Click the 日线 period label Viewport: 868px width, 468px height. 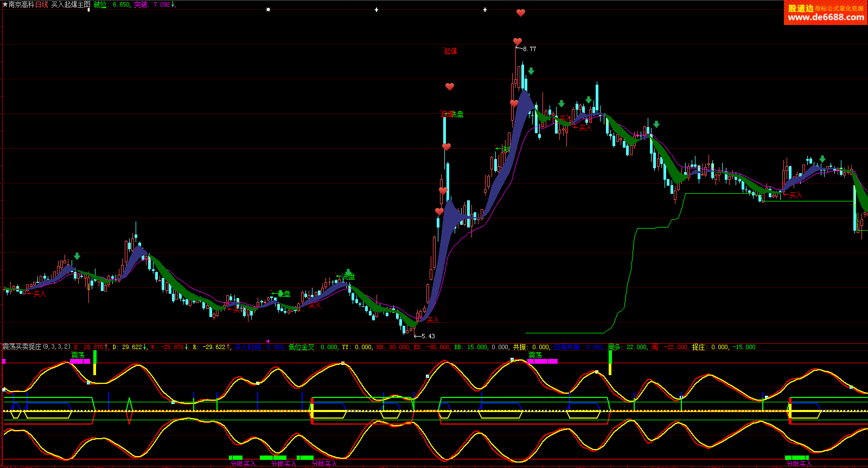pos(42,4)
